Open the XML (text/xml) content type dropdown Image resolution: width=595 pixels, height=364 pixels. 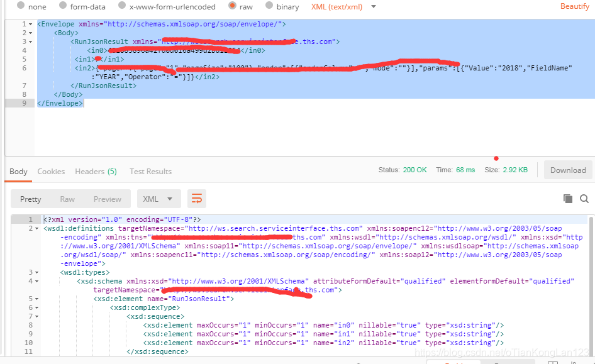point(343,6)
